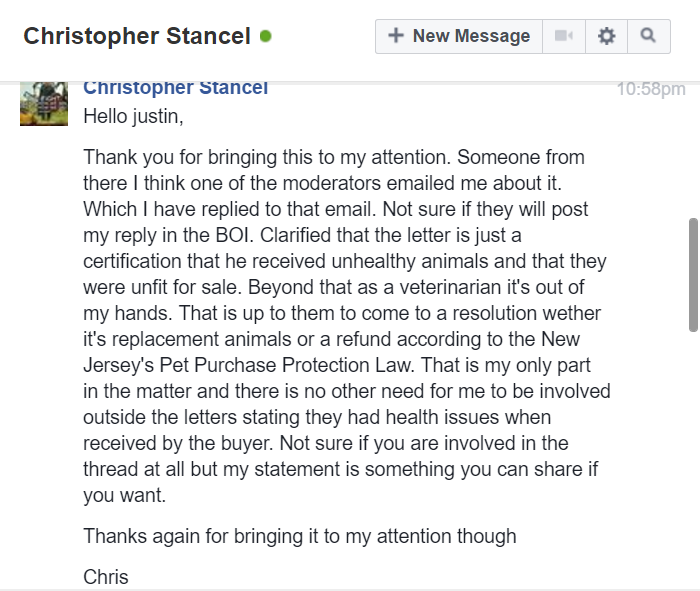The image size is (700, 591).
Task: Click the "Hello justin," greeting line
Action: 133,117
